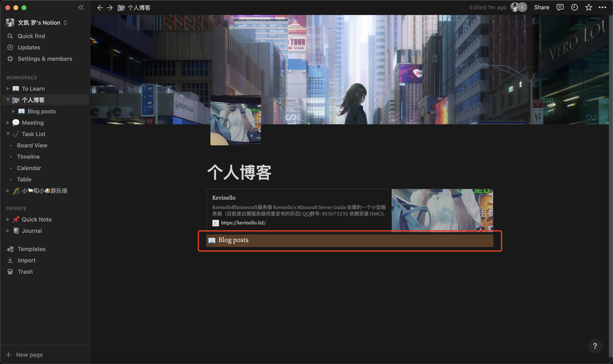Screen dimensions: 613x364
Task: Open the three-dot page options menu
Action: [x=602, y=7]
